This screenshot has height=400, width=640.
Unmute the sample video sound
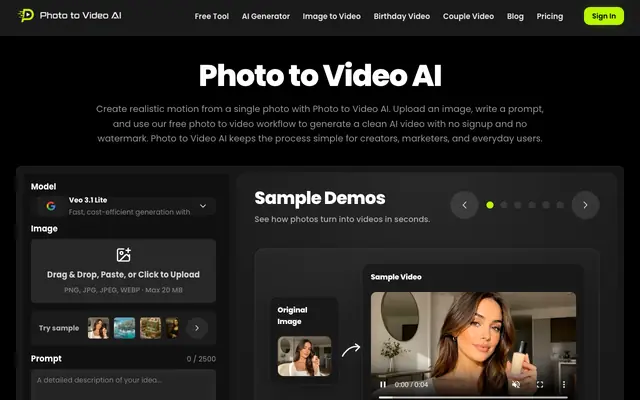tap(516, 384)
